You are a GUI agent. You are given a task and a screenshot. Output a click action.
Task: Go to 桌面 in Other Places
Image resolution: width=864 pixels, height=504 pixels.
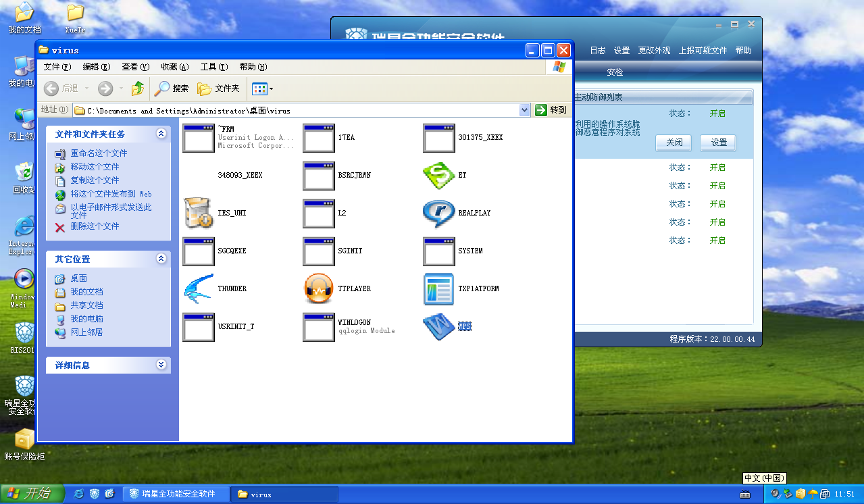pyautogui.click(x=78, y=278)
